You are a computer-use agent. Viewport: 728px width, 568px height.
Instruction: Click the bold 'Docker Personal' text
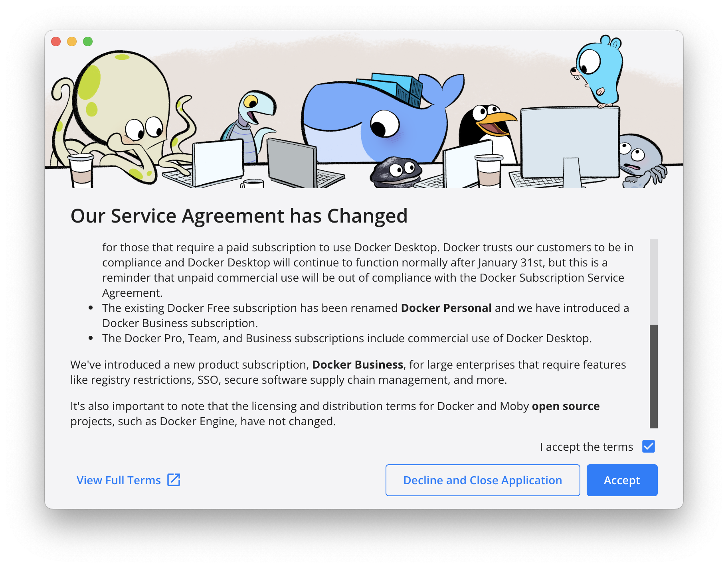(446, 308)
